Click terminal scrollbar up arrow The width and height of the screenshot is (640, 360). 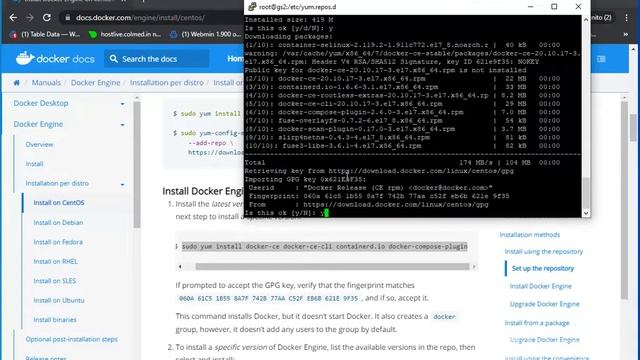click(x=586, y=19)
